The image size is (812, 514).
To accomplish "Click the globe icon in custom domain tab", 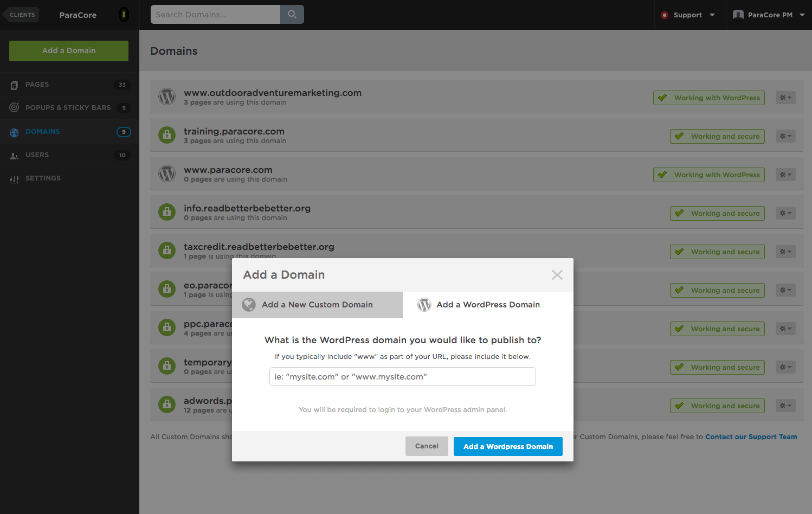I will [249, 305].
